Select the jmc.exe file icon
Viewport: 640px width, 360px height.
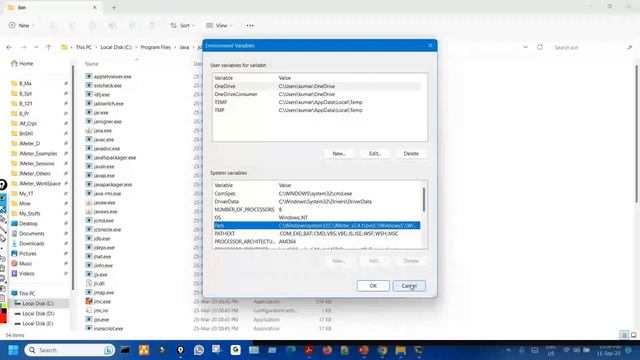[89, 301]
